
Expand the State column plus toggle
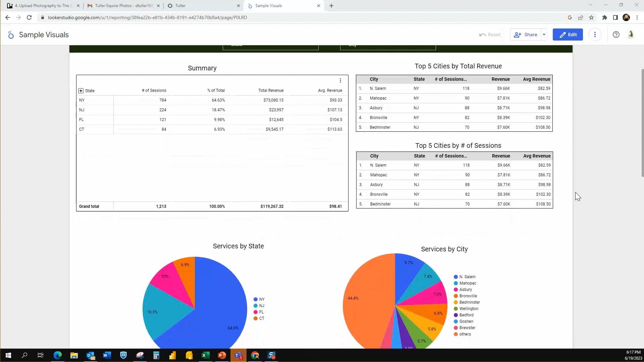[x=81, y=91]
